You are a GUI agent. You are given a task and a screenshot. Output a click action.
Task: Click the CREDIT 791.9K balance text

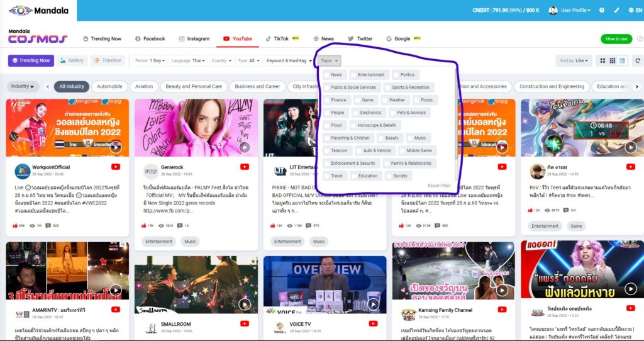pyautogui.click(x=506, y=10)
